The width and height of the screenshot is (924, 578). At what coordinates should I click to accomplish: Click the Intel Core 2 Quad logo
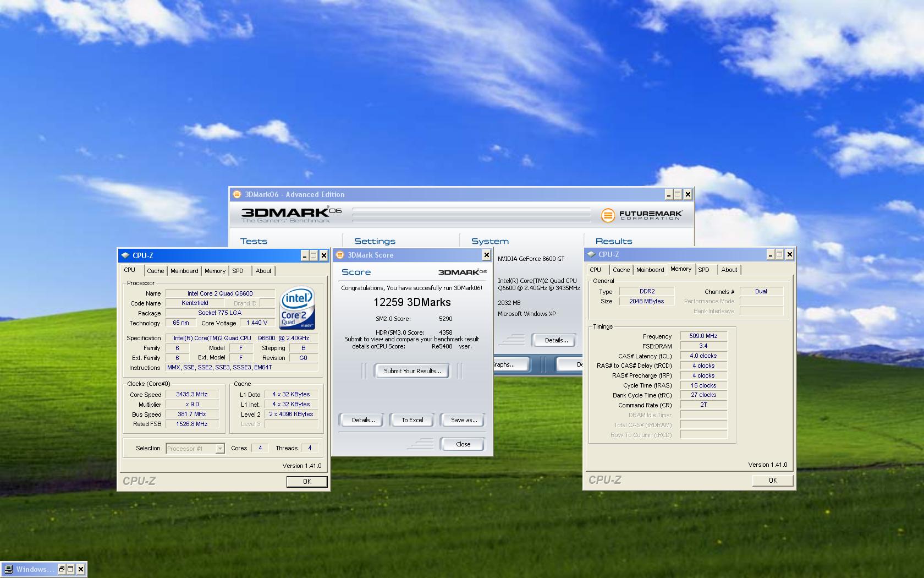coord(298,308)
